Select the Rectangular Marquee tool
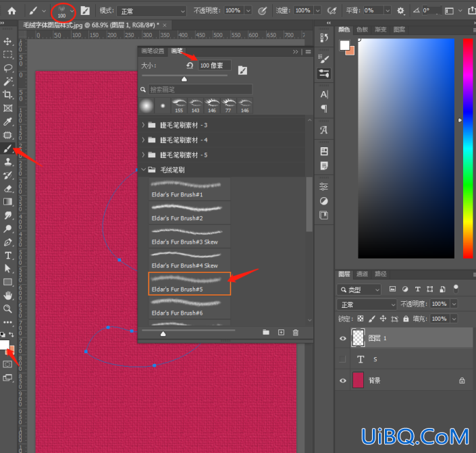Viewport: 476px width, 453px height. pyautogui.click(x=7, y=55)
